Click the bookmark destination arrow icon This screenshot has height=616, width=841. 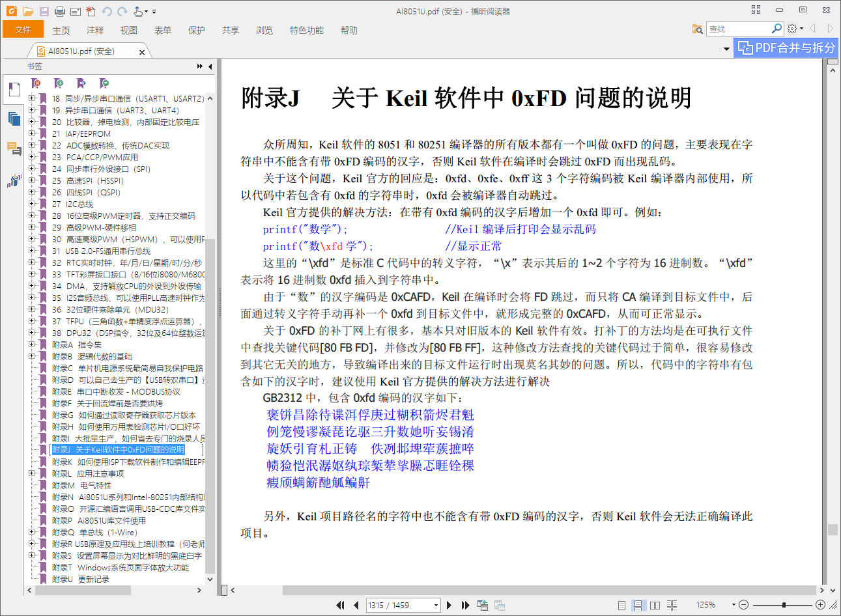click(81, 83)
